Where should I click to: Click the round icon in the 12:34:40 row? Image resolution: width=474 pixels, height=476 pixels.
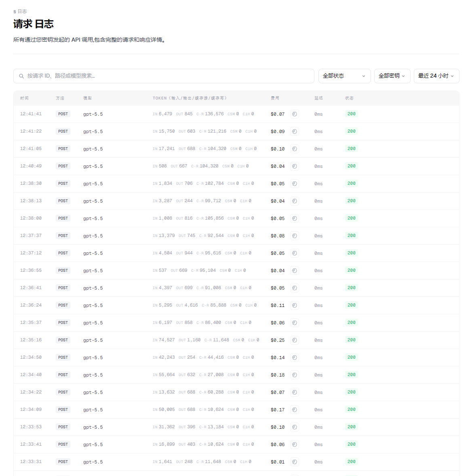pos(295,375)
